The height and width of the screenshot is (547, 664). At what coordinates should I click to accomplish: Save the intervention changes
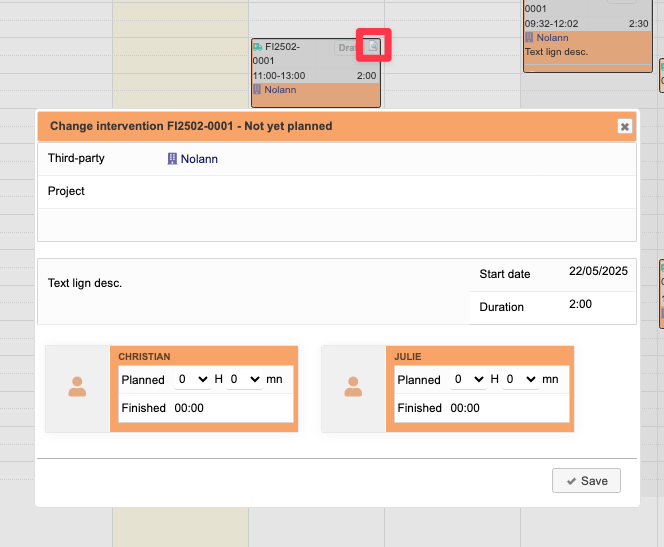coord(586,481)
